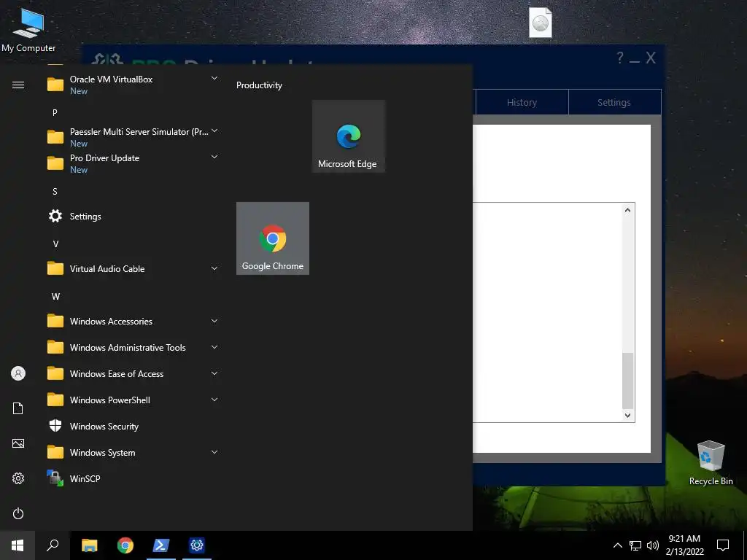
Task: Open Pictures from Start sidebar
Action: point(18,443)
